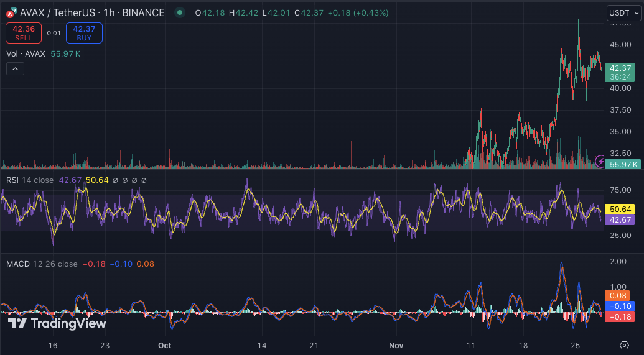
Task: Click the low value L42.01
Action: (x=275, y=12)
